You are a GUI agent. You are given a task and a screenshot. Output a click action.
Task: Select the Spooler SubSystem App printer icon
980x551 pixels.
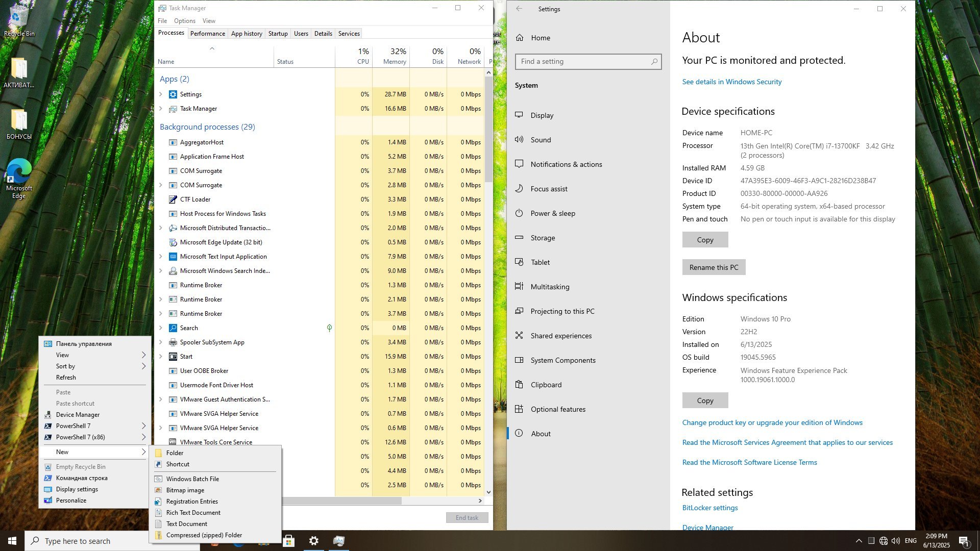tap(173, 342)
